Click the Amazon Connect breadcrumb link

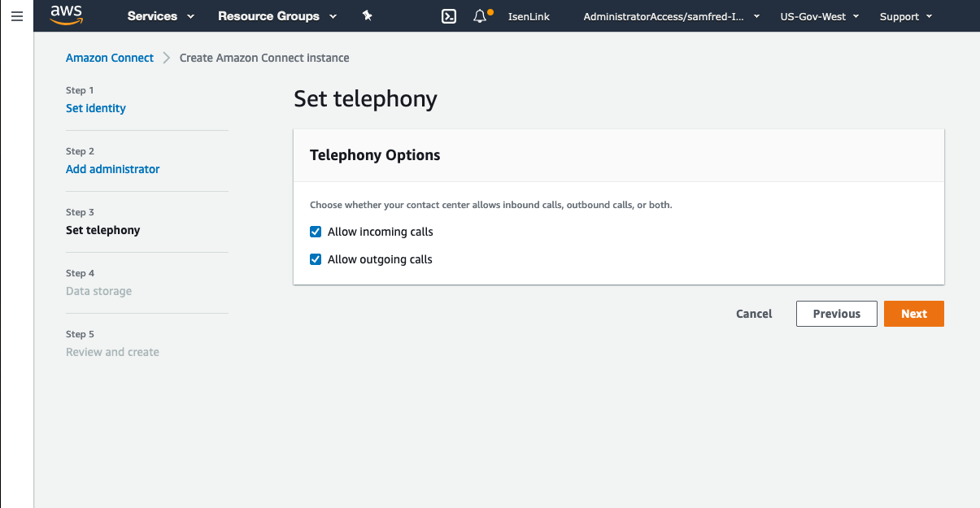coord(110,58)
